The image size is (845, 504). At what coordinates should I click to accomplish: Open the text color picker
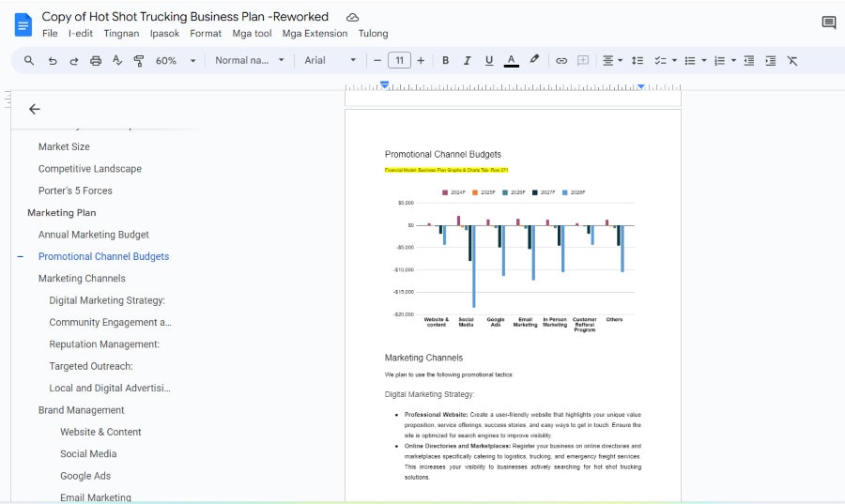[x=512, y=61]
